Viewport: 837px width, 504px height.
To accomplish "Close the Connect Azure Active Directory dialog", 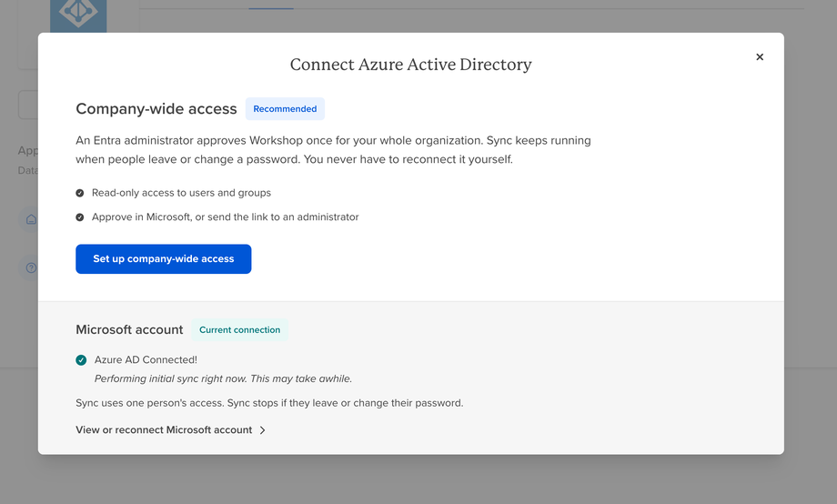I will click(760, 57).
